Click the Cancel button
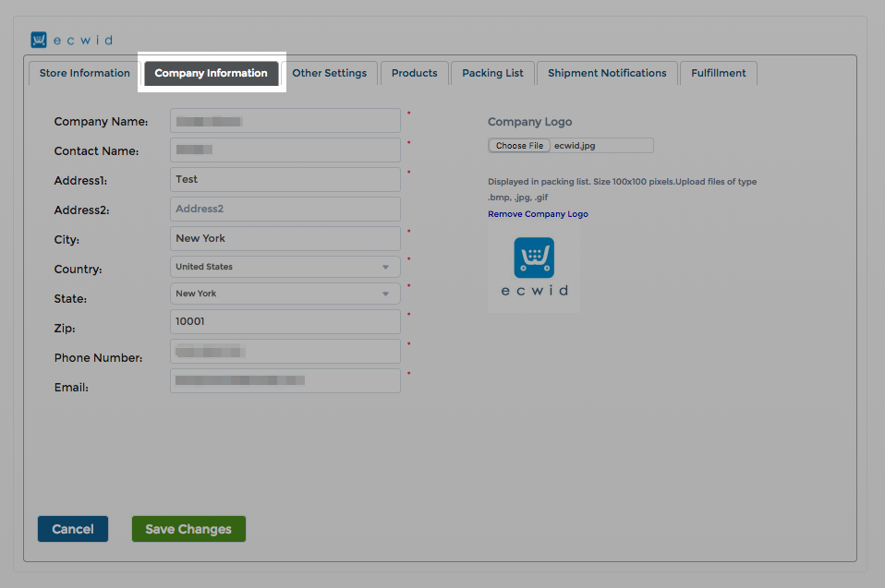This screenshot has width=885, height=588. [x=73, y=529]
